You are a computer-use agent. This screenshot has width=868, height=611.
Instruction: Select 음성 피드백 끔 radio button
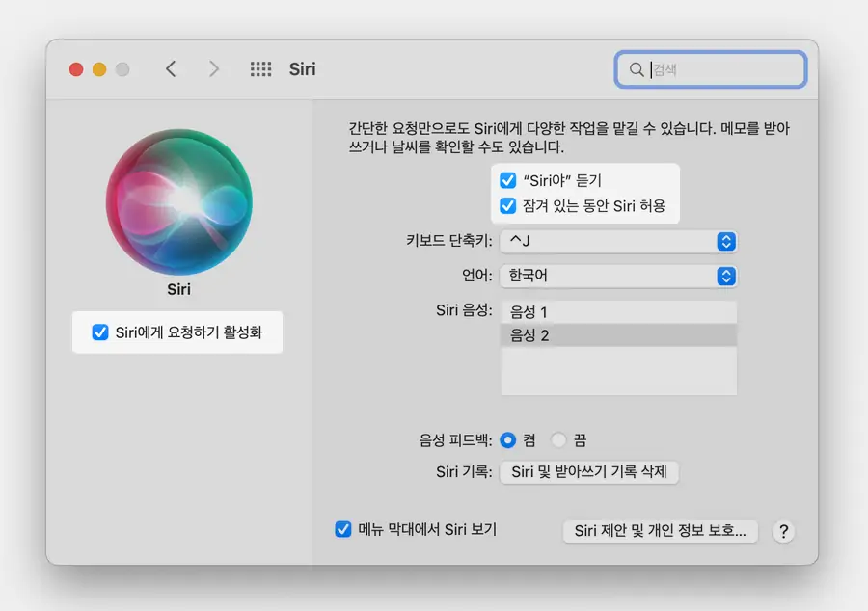[558, 440]
